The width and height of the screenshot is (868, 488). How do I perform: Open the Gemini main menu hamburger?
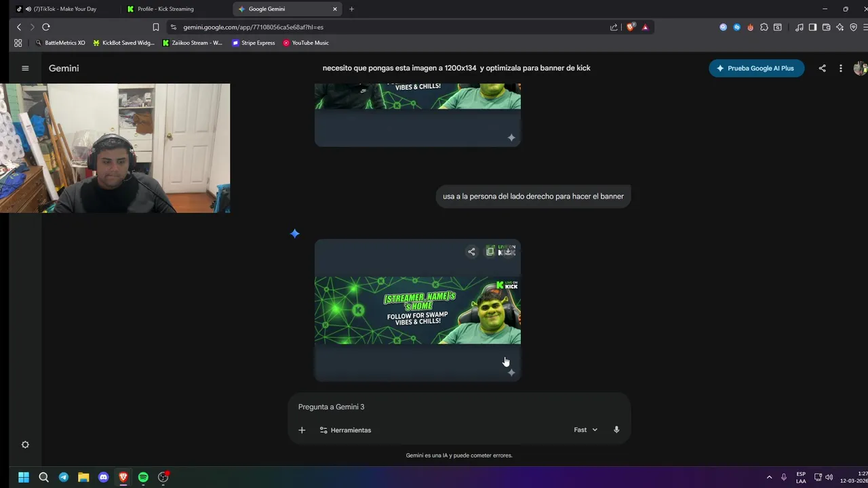(25, 68)
